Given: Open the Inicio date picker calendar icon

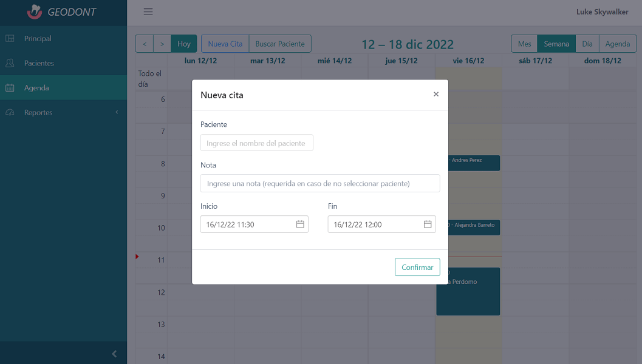Looking at the screenshot, I should point(300,224).
